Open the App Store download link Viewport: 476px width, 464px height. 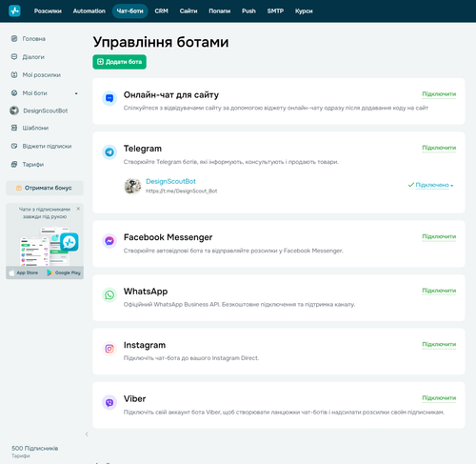(24, 272)
